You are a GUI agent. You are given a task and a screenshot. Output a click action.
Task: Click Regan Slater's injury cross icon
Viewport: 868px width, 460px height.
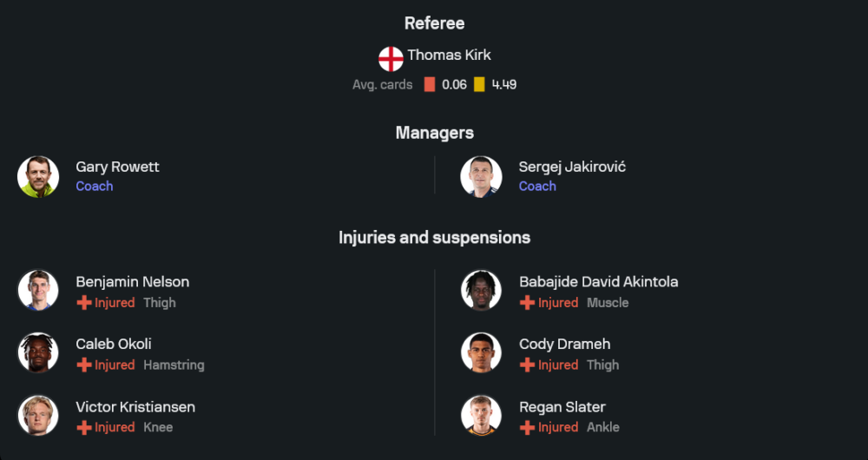[527, 428]
